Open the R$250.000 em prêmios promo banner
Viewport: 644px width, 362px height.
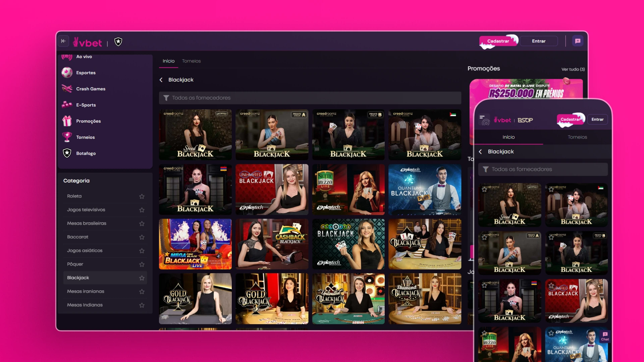click(x=526, y=89)
